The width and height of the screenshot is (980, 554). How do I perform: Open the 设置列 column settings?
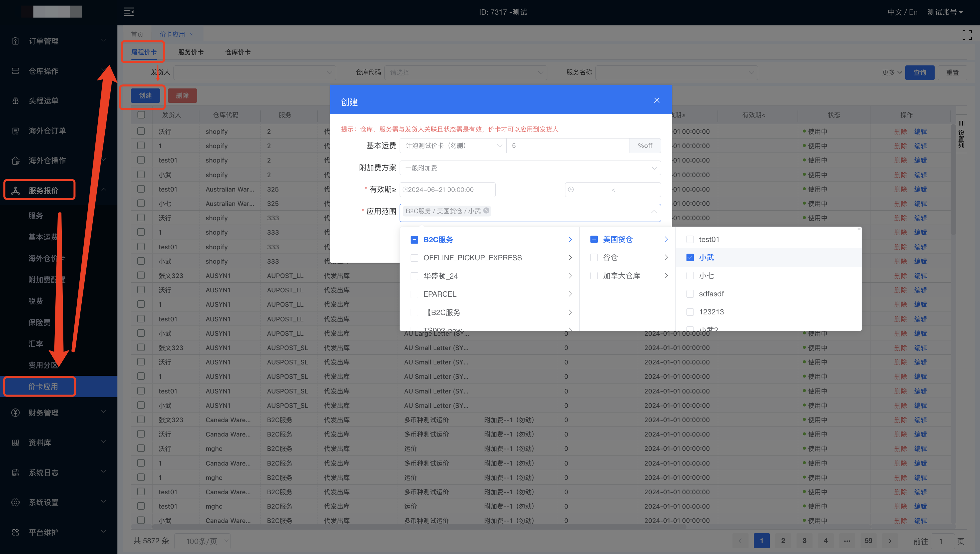pos(961,134)
